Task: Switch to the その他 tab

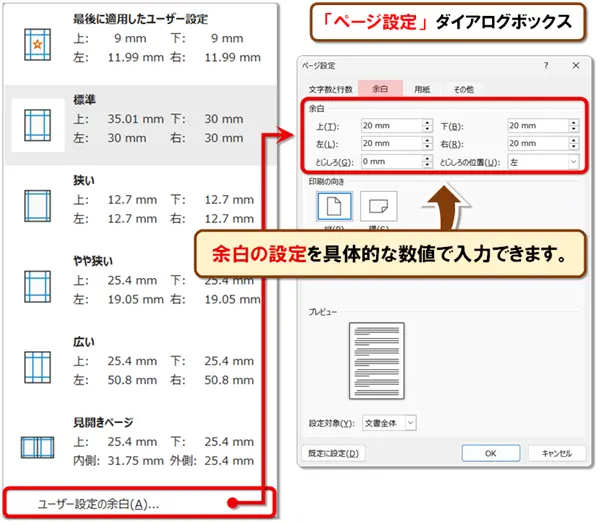Action: point(463,89)
